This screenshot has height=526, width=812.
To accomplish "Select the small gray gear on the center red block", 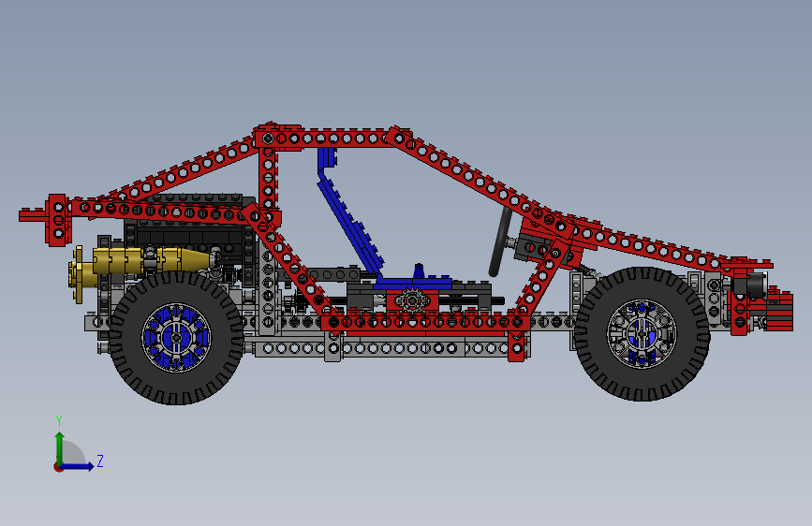I will point(412,300).
